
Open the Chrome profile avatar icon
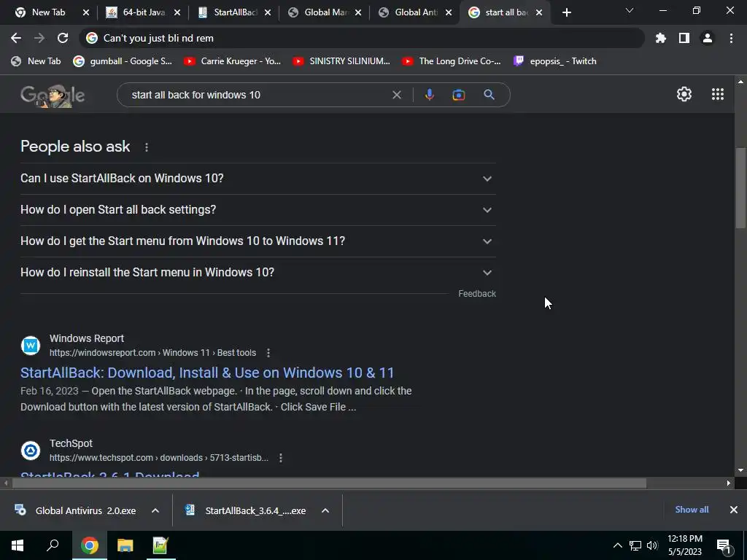point(708,38)
